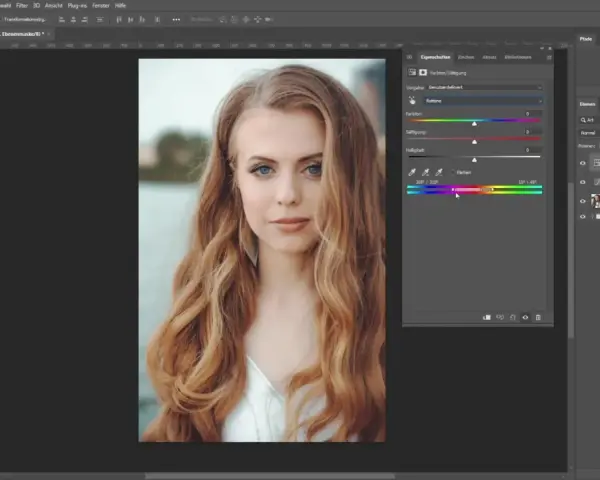Select the plain eyedropper tool
The height and width of the screenshot is (480, 600).
point(412,172)
